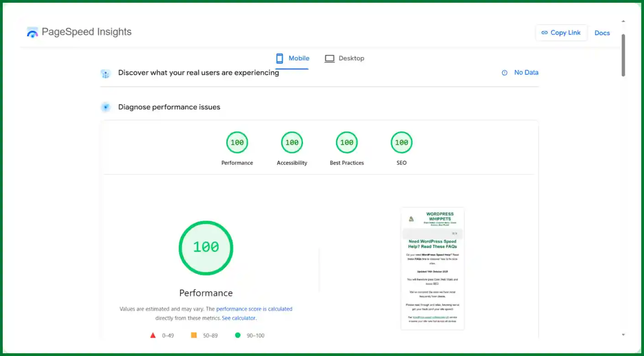Click the No Data info icon
The image size is (644, 356).
click(504, 73)
